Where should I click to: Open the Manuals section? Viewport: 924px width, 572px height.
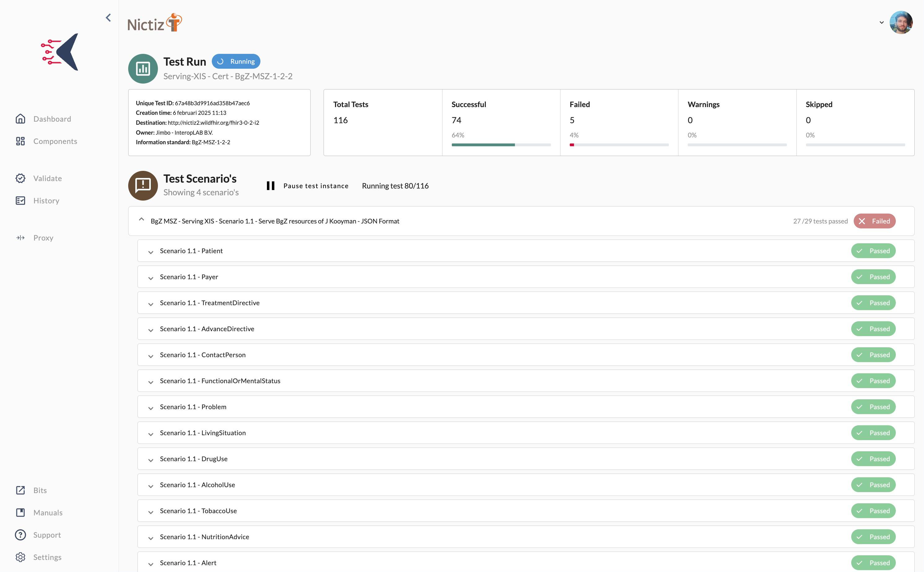point(48,513)
